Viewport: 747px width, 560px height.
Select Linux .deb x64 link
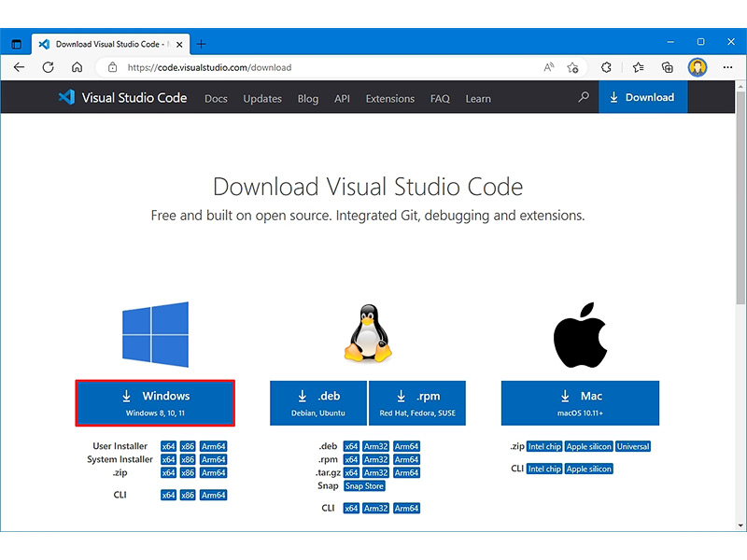click(x=351, y=446)
